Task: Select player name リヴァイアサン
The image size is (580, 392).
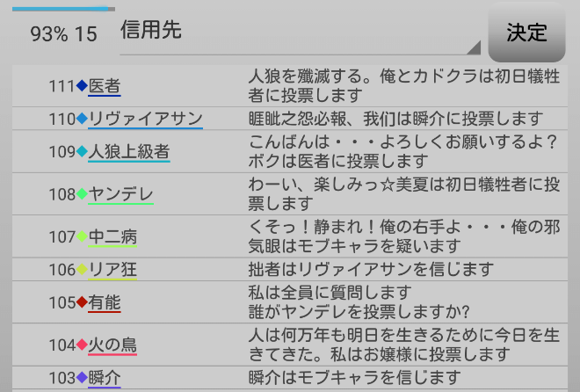Action: [146, 119]
